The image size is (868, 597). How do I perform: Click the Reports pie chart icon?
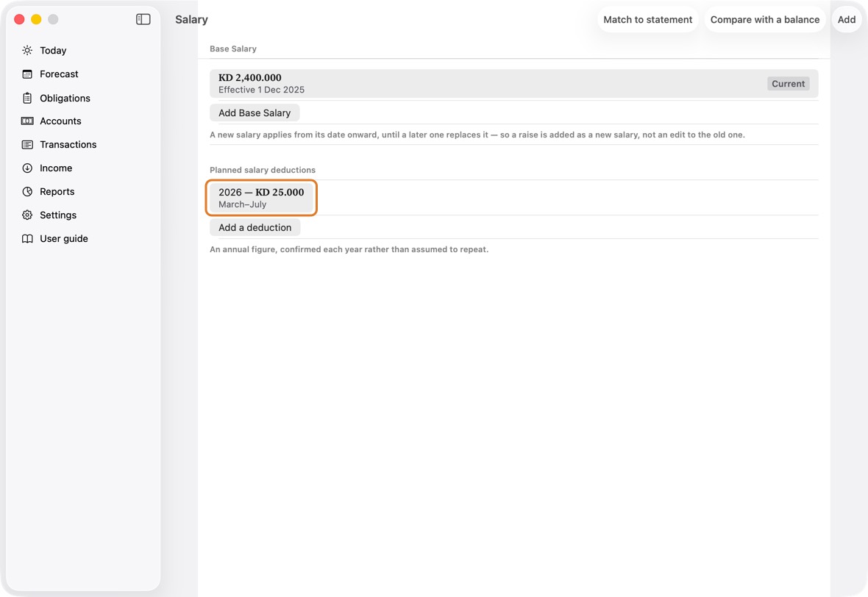[x=27, y=191]
